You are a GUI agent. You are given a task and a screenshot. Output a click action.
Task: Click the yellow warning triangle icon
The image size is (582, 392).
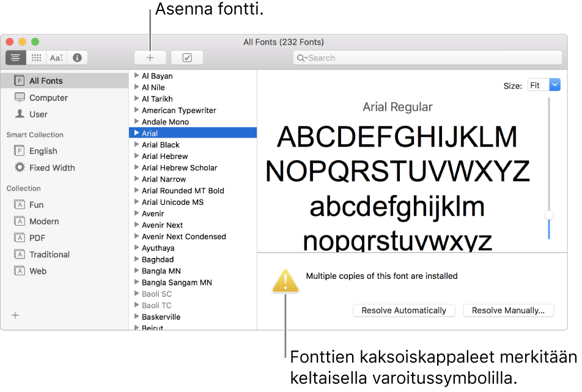(x=285, y=281)
